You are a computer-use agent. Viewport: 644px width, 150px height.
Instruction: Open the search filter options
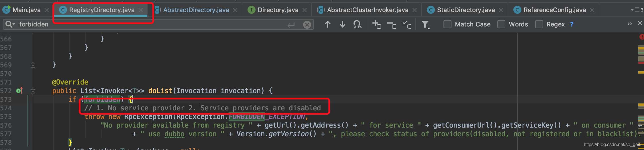pyautogui.click(x=426, y=25)
